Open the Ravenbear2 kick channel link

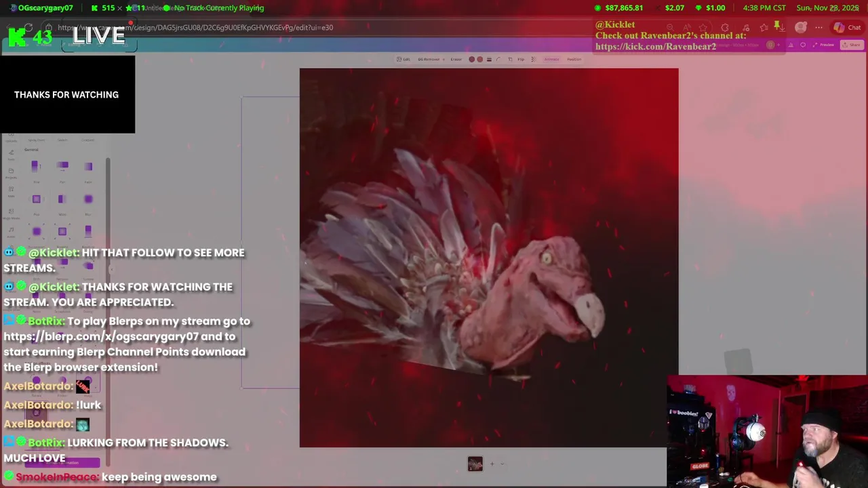tap(656, 47)
